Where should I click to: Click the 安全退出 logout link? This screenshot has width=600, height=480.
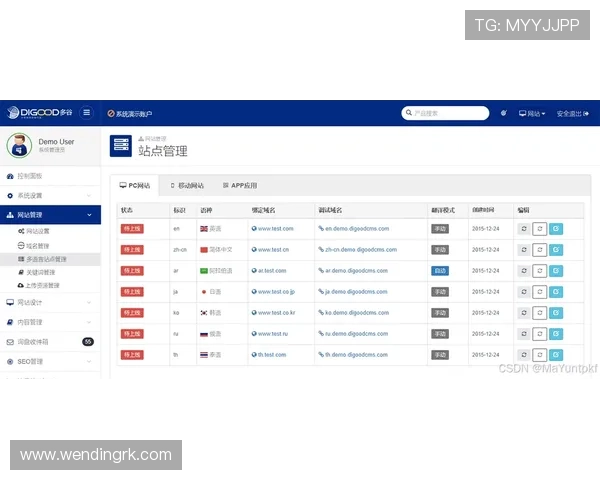coord(575,113)
